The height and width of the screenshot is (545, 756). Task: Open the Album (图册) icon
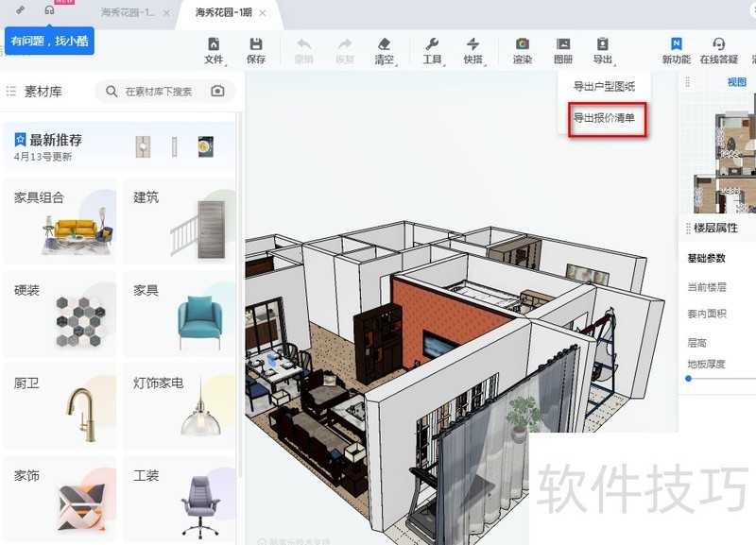[563, 50]
